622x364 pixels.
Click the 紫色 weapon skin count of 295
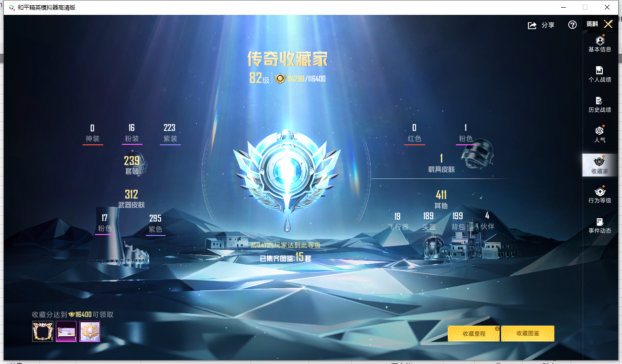[155, 219]
